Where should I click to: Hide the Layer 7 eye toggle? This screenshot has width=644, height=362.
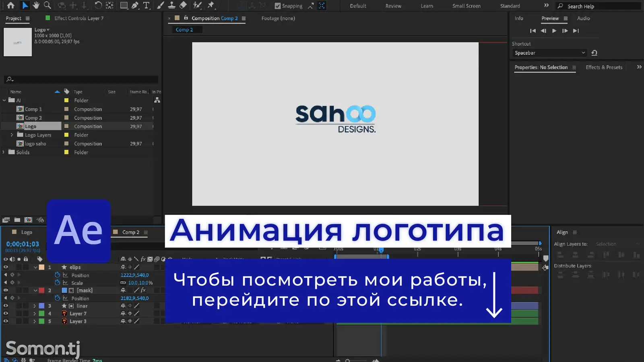click(x=6, y=313)
